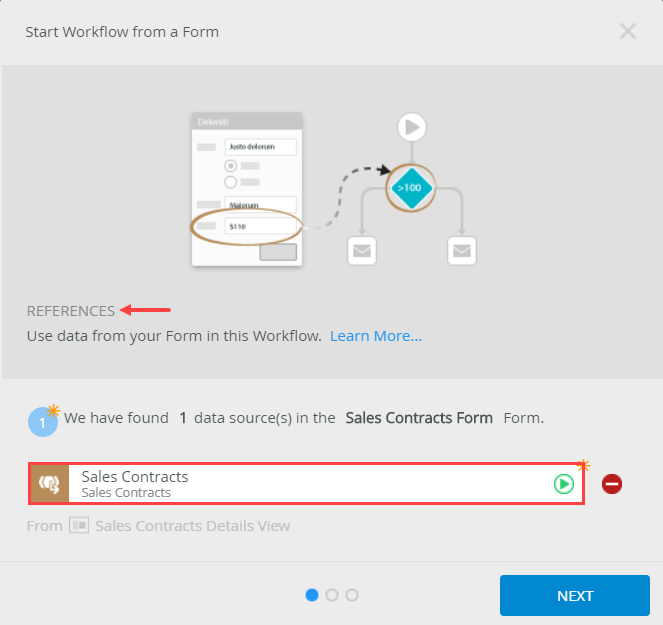This screenshot has height=625, width=663.
Task: Click the view icon beside Sales Contracts Details View
Action: click(79, 526)
